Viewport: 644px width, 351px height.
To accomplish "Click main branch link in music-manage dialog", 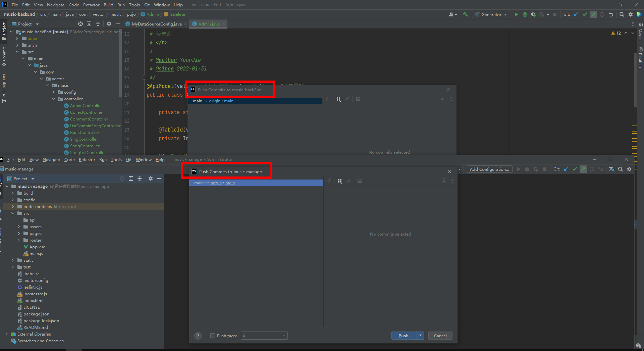I will pos(230,183).
